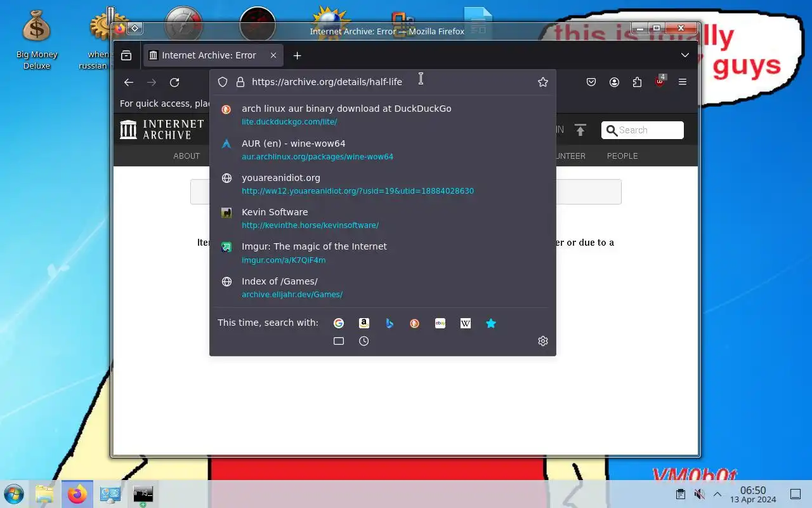Viewport: 812px width, 508px height.
Task: Open Index of /Games/ suggestion
Action: (383, 287)
